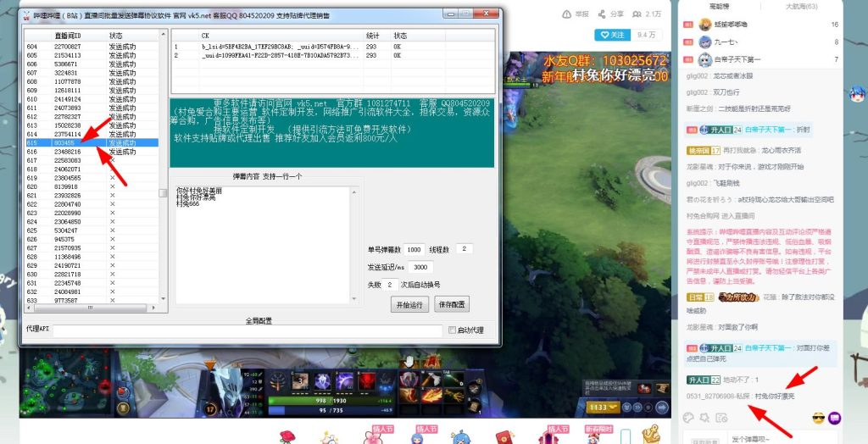The width and height of the screenshot is (868, 444).
Task: Select row 632 with room ID 24084981
Action: coord(92,291)
